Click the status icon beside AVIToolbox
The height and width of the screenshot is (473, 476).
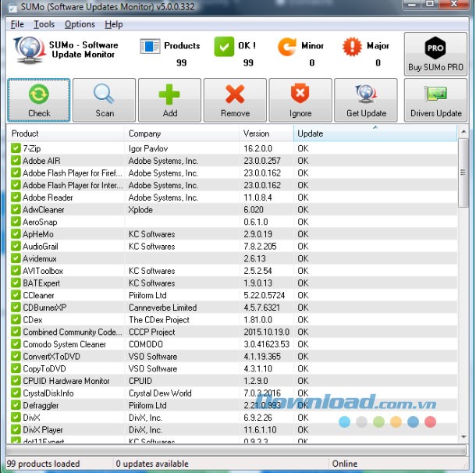(16, 270)
